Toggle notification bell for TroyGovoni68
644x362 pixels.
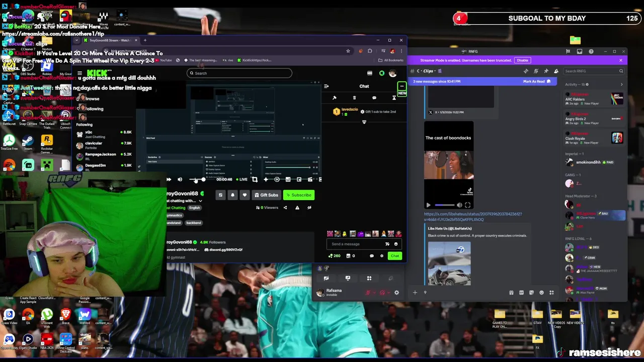(232, 195)
